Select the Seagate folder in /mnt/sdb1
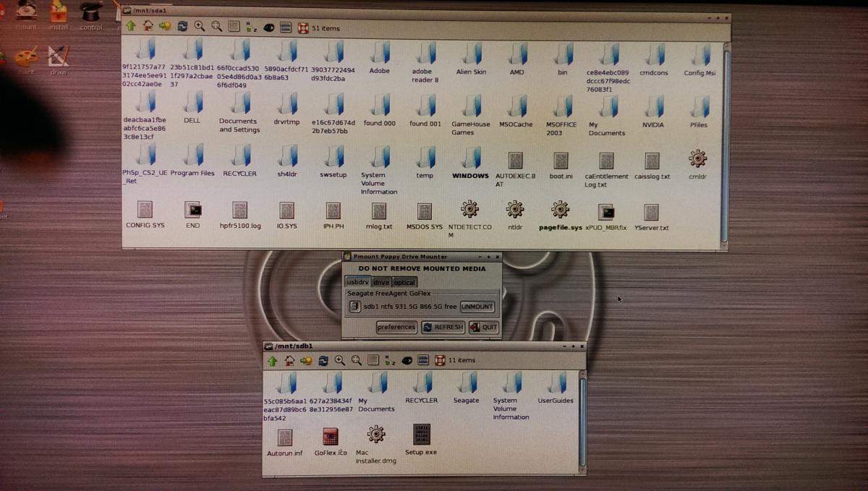Viewport: 868px width, 491px height. coord(467,388)
